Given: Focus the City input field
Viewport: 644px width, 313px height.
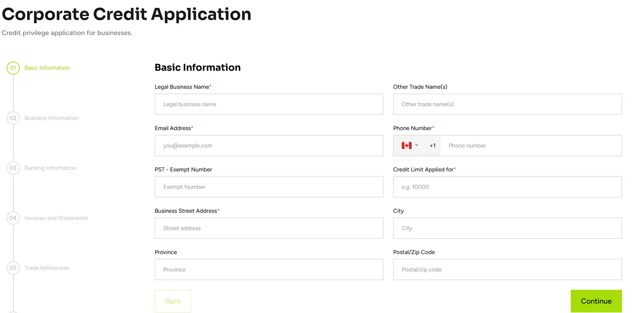Looking at the screenshot, I should pos(507,228).
